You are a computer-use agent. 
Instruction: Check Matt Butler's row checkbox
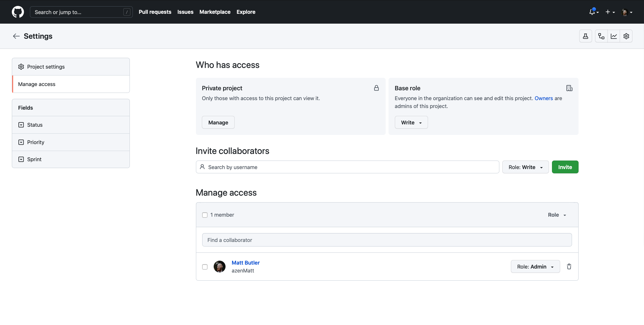pos(205,267)
